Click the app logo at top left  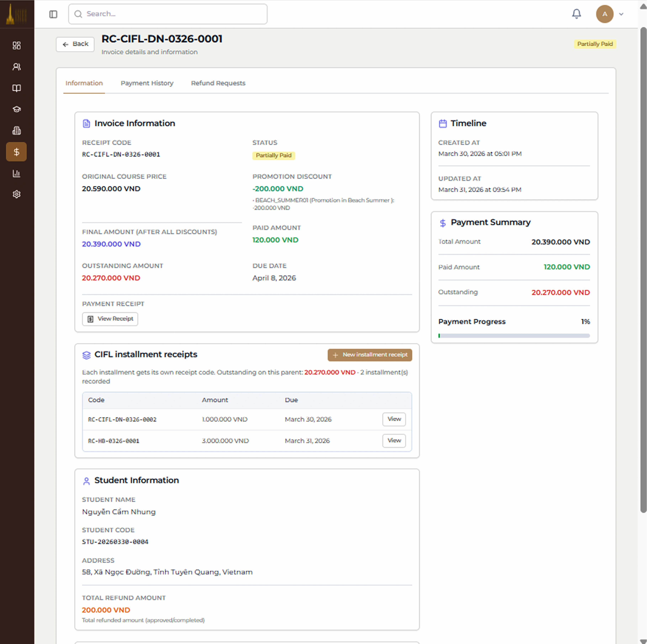[x=16, y=14]
